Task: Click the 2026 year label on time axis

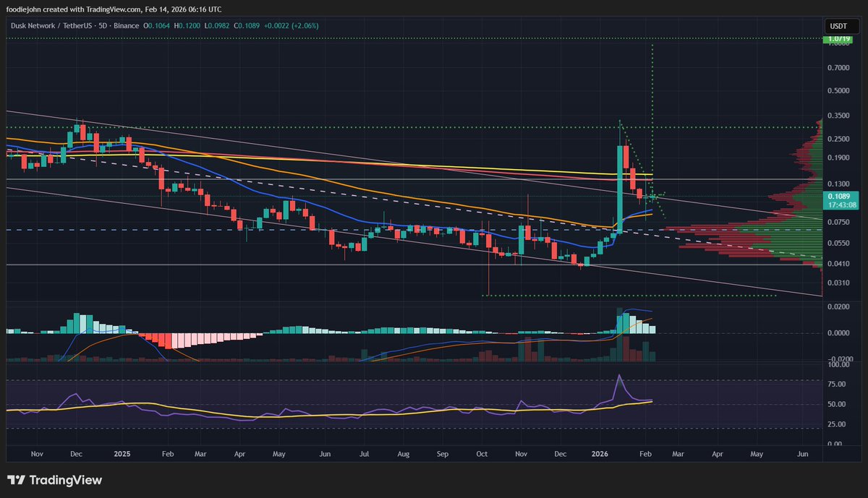Action: [x=600, y=455]
